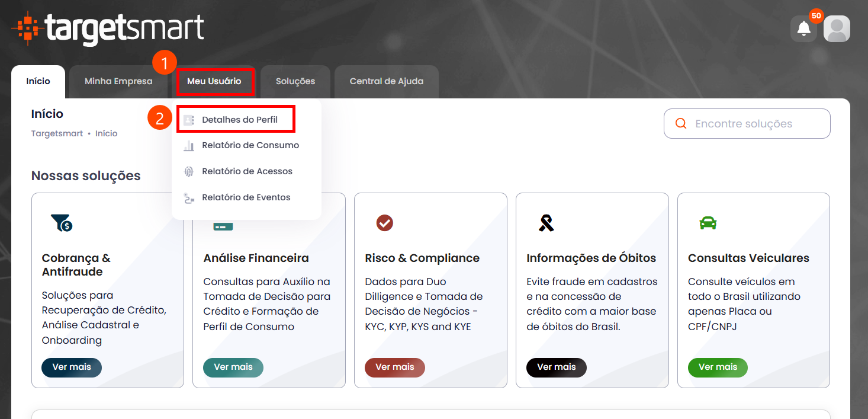868x419 pixels.
Task: Open the user avatar profile icon
Action: 837,28
